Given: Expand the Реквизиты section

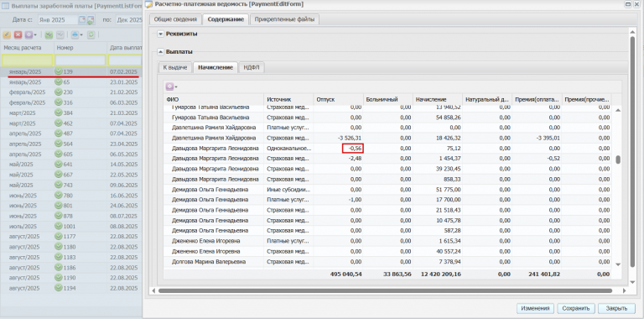Looking at the screenshot, I should tap(161, 34).
